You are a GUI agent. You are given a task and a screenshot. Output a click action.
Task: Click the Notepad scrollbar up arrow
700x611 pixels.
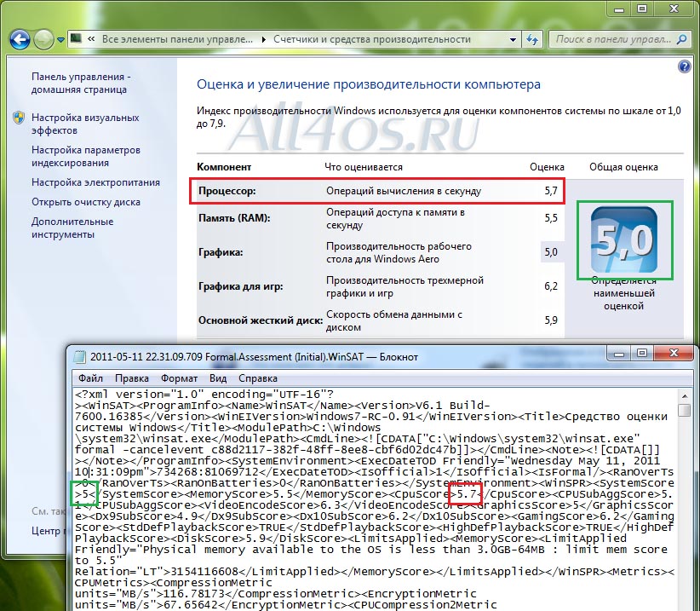pos(685,396)
